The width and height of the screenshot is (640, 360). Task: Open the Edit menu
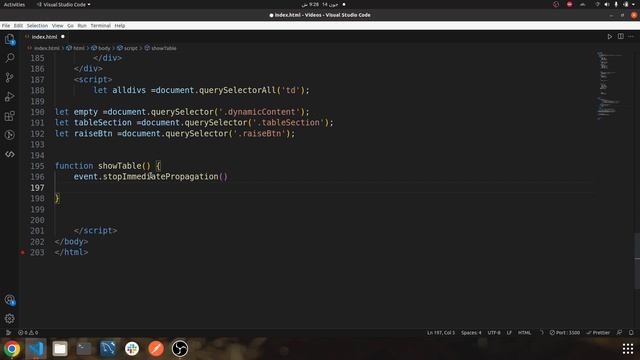[x=18, y=26]
